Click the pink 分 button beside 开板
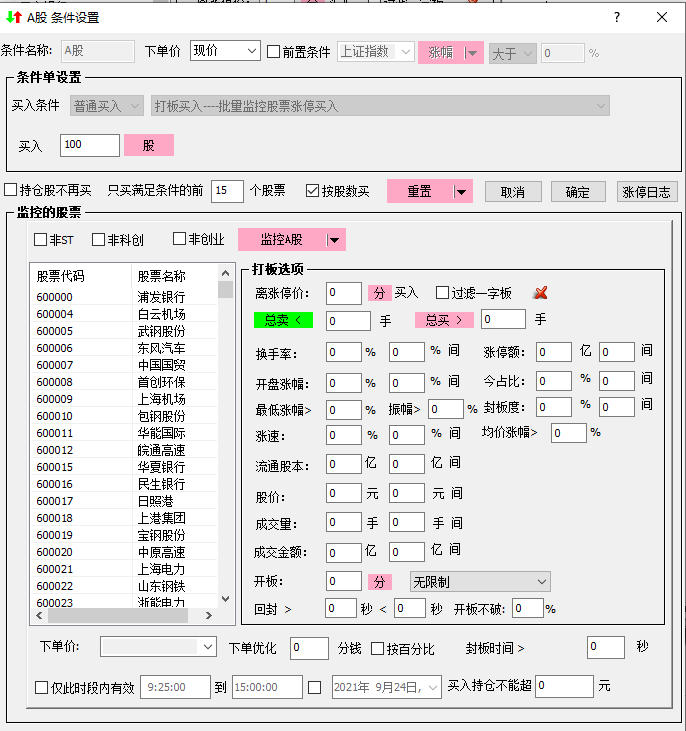 click(x=380, y=581)
